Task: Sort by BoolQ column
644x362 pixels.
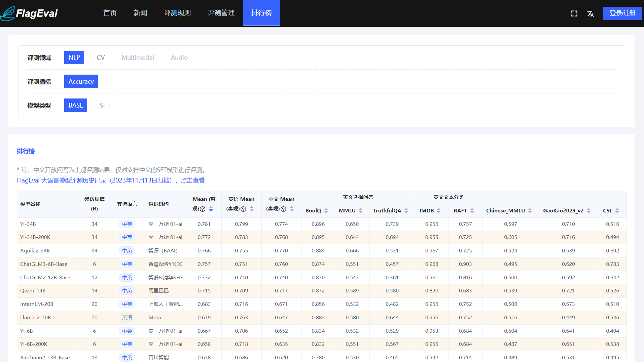Action: tap(326, 211)
